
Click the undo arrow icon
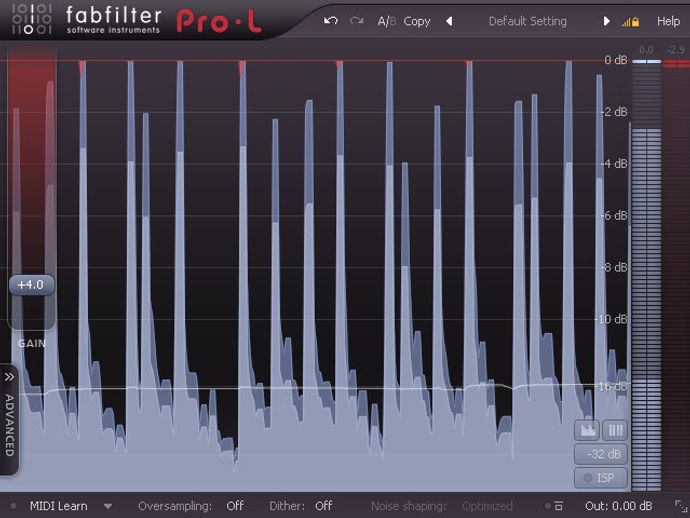click(x=330, y=21)
